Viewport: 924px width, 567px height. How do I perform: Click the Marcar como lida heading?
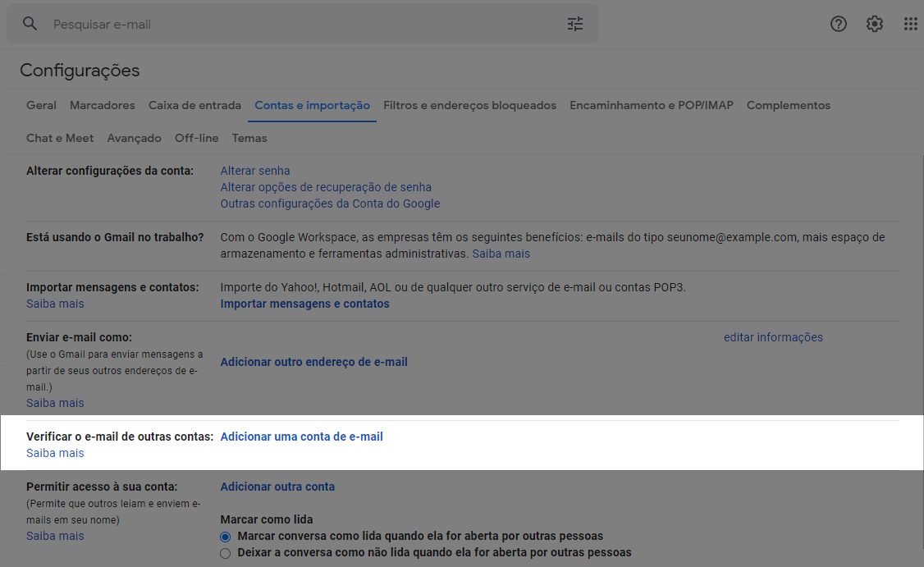(267, 519)
